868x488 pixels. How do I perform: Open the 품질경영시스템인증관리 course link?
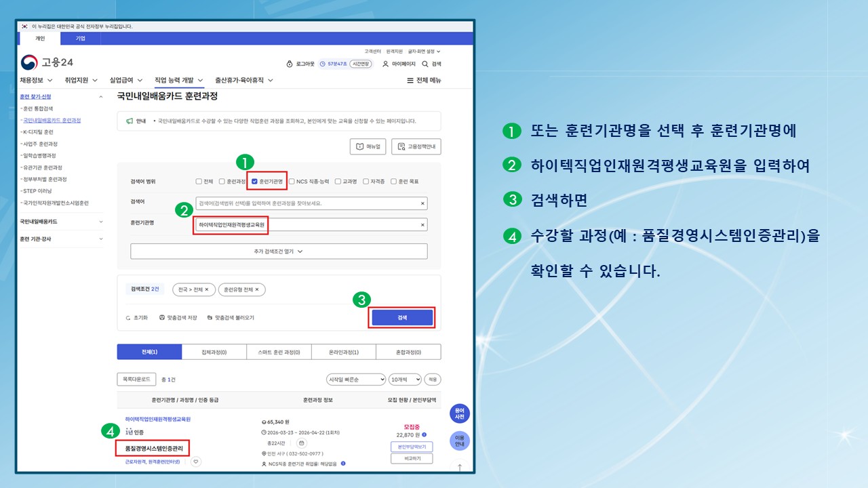click(x=153, y=448)
